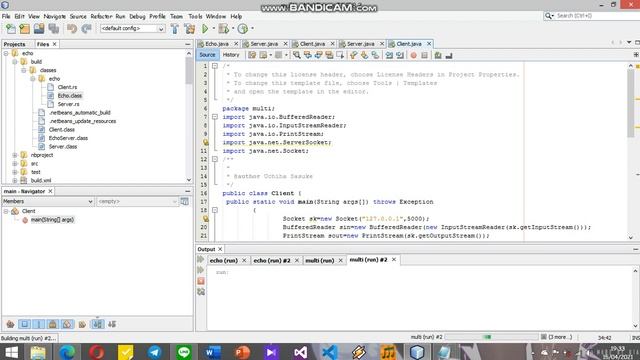The height and width of the screenshot is (360, 640).
Task: Switch to the Projects tab
Action: [15, 44]
